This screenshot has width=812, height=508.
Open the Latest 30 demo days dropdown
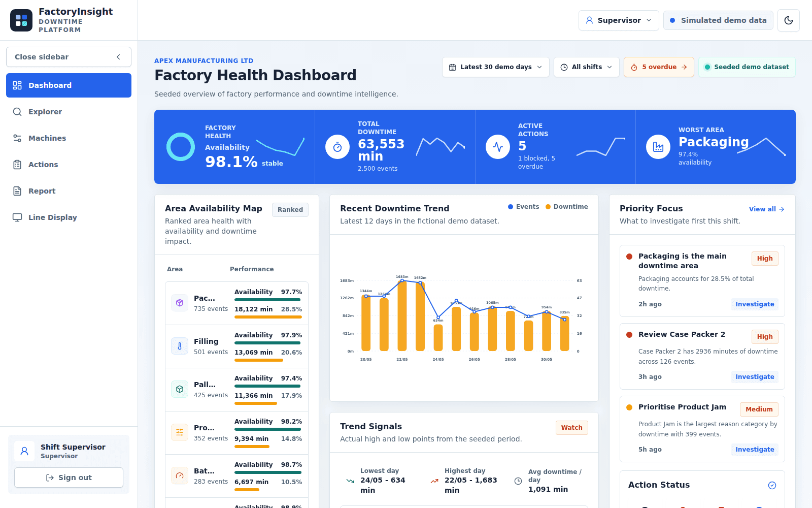click(x=495, y=67)
